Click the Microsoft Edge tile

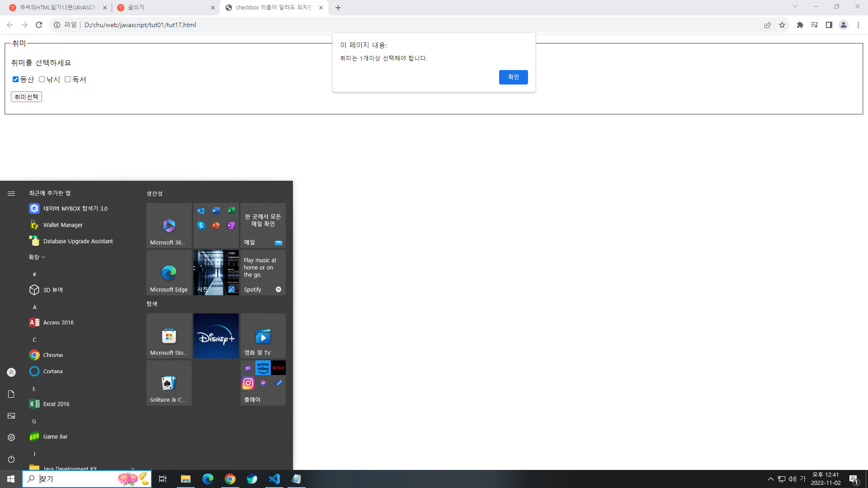[x=169, y=272]
